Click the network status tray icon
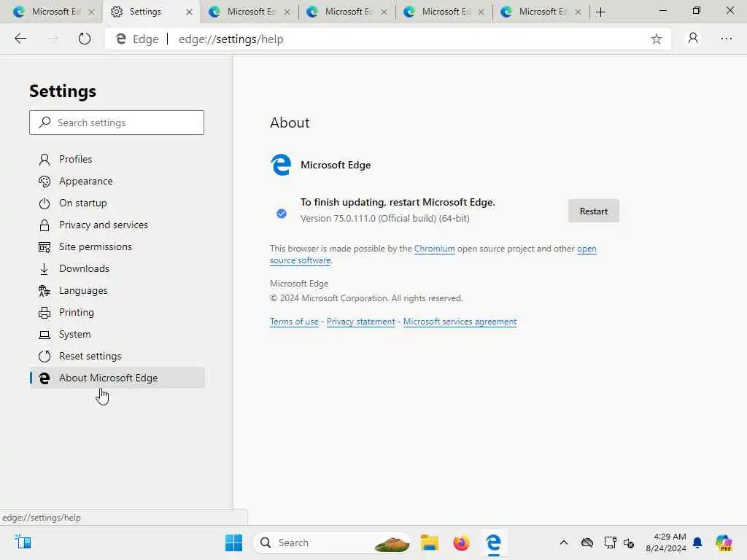The image size is (747, 560). click(x=610, y=542)
